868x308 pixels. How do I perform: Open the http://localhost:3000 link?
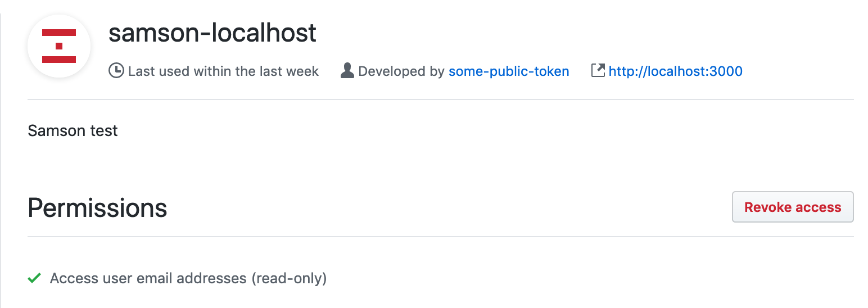point(675,71)
